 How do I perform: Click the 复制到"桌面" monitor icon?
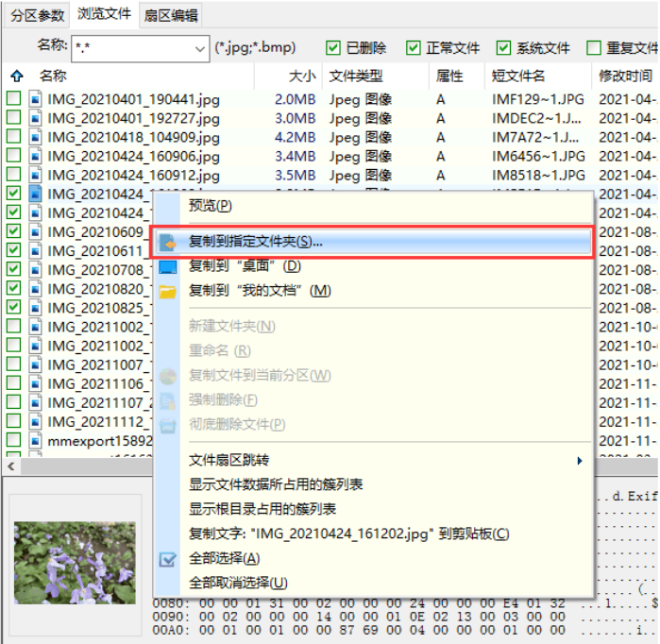pos(168,266)
